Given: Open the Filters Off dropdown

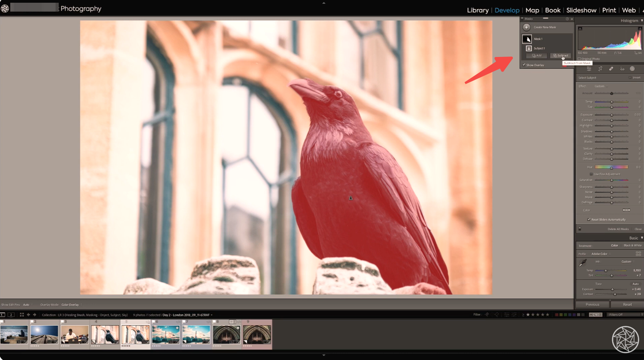Looking at the screenshot, I should coord(624,315).
